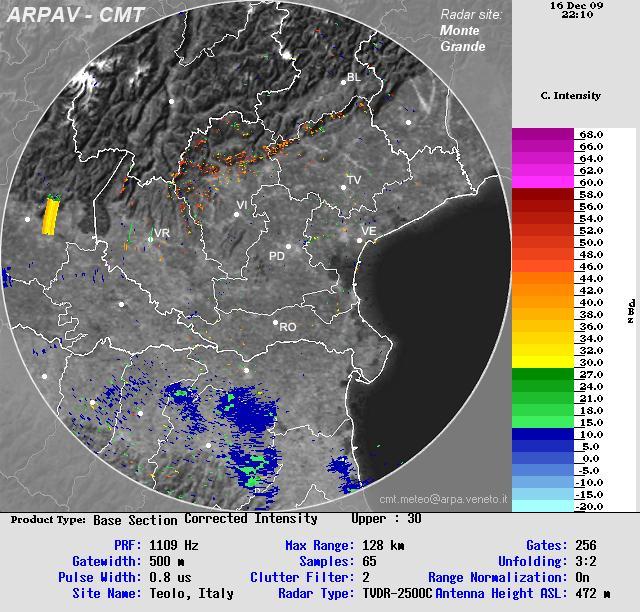This screenshot has width=640, height=612.
Task: Click the VI city label
Action: [x=242, y=205]
